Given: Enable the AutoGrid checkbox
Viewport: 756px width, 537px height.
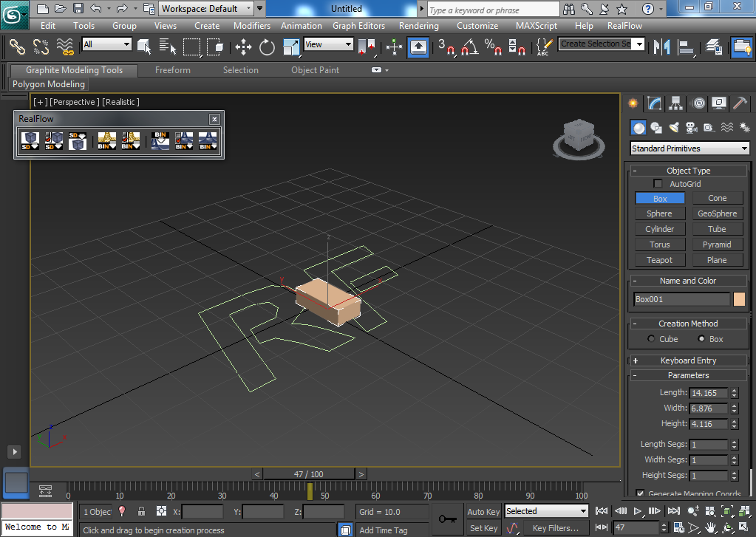Looking at the screenshot, I should [x=658, y=184].
